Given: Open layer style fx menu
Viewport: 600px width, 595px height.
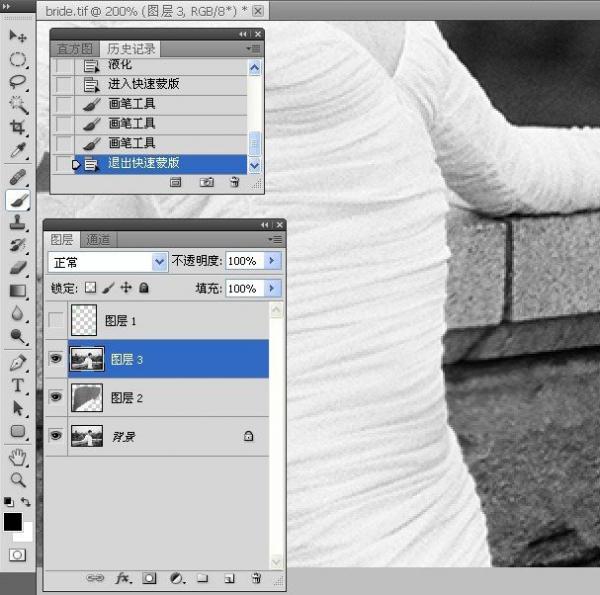Looking at the screenshot, I should (123, 578).
